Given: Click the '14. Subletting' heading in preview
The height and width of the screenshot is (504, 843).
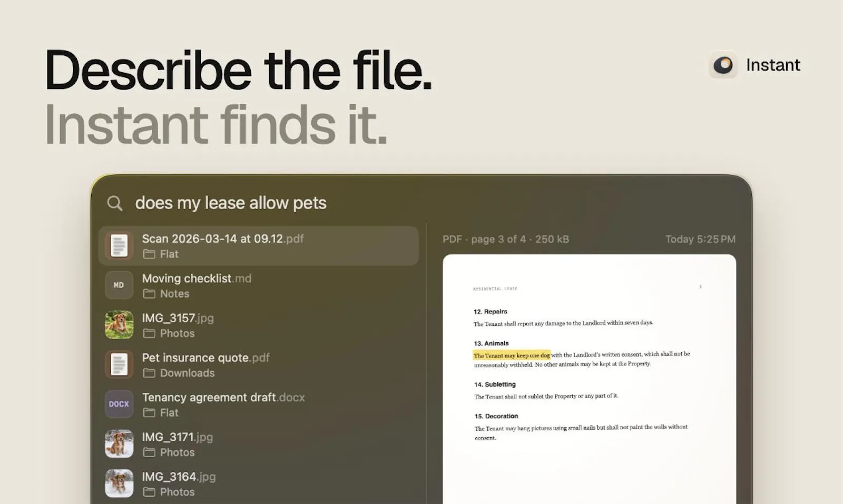Looking at the screenshot, I should click(495, 384).
